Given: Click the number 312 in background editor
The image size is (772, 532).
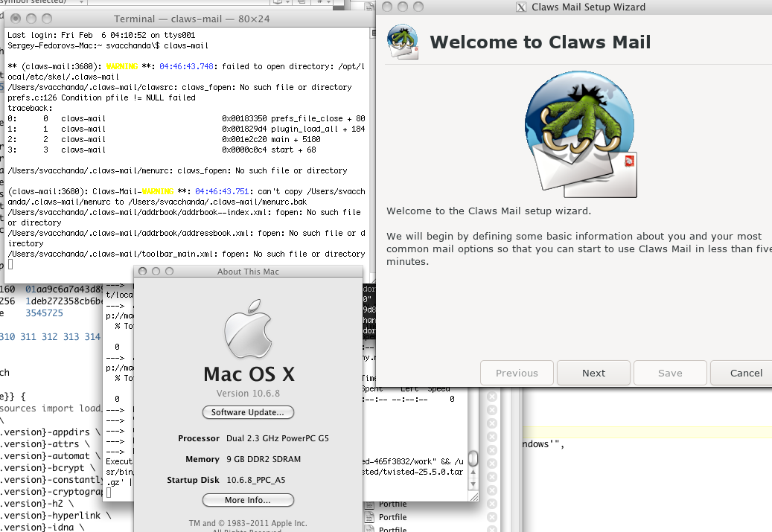Looking at the screenshot, I should pyautogui.click(x=49, y=336).
